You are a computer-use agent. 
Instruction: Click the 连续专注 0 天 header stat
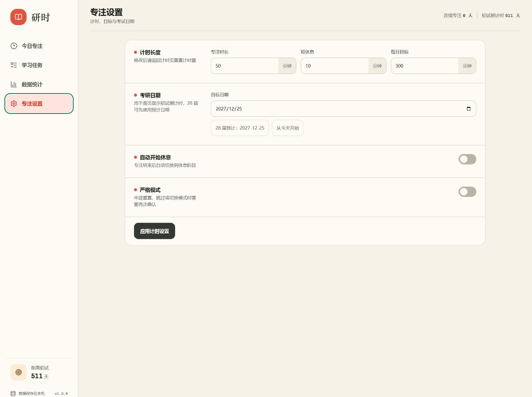pyautogui.click(x=458, y=16)
